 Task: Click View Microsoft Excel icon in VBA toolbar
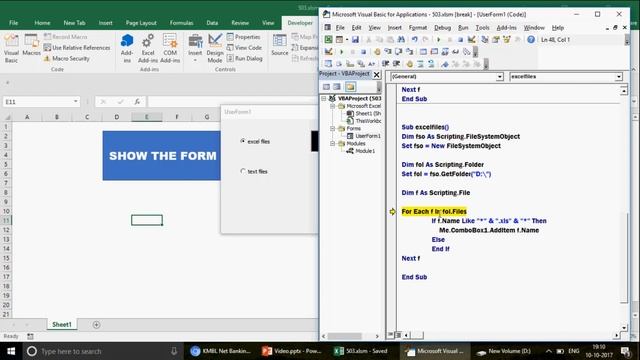(329, 40)
